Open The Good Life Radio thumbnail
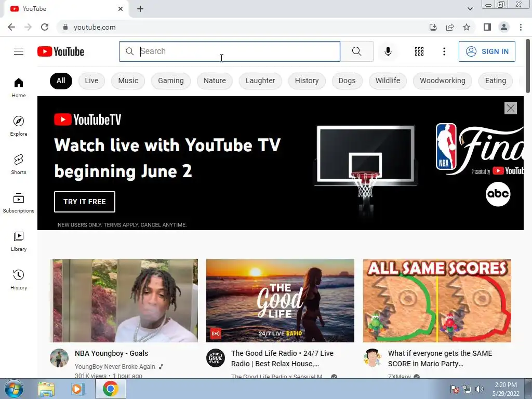The height and width of the screenshot is (399, 532). [280, 301]
